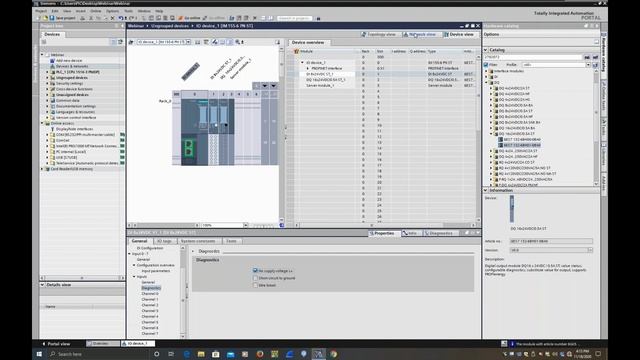Click the Cortana circle icon on taskbar

pyautogui.click(x=156, y=354)
